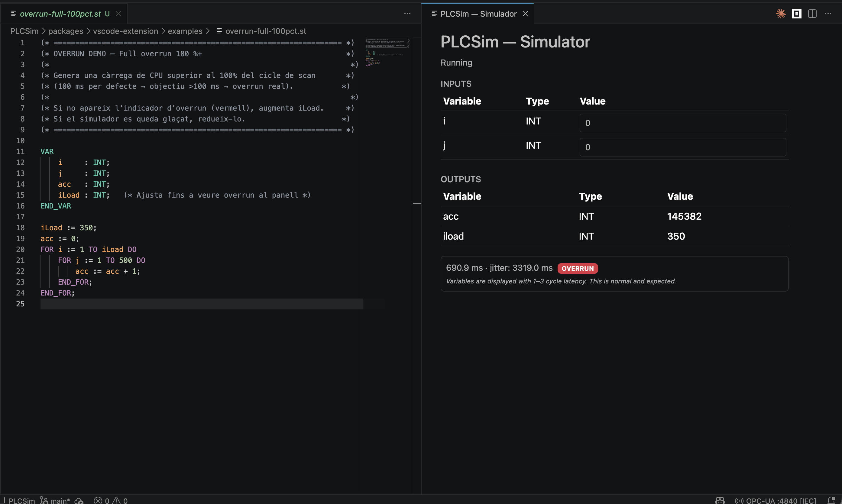This screenshot has width=842, height=504.
Task: Click the VAR keyword on line 11
Action: pyautogui.click(x=47, y=151)
